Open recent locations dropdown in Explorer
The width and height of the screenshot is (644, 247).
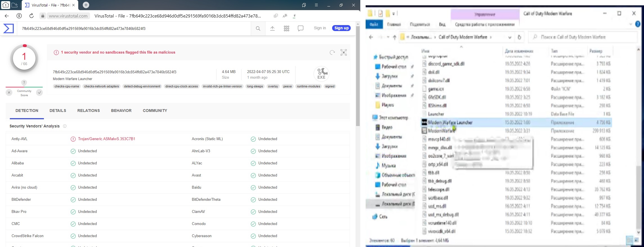[x=388, y=37]
